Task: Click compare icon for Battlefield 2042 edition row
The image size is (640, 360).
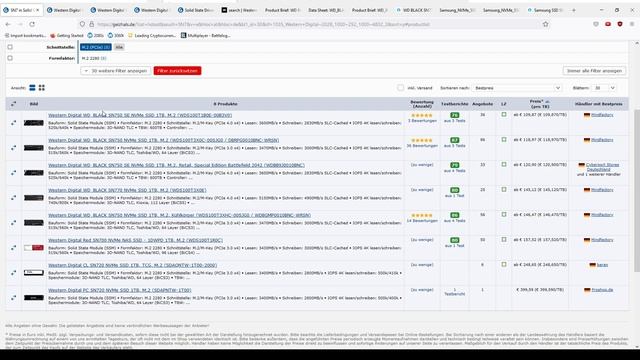Action: tap(13, 173)
